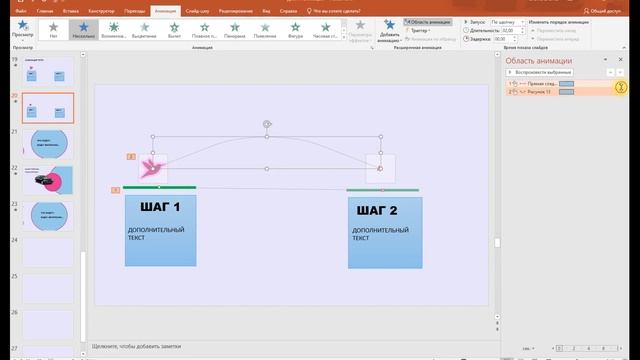Select slide 21 thumbnail
Viewport: 640px width, 360px height.
coord(48,144)
